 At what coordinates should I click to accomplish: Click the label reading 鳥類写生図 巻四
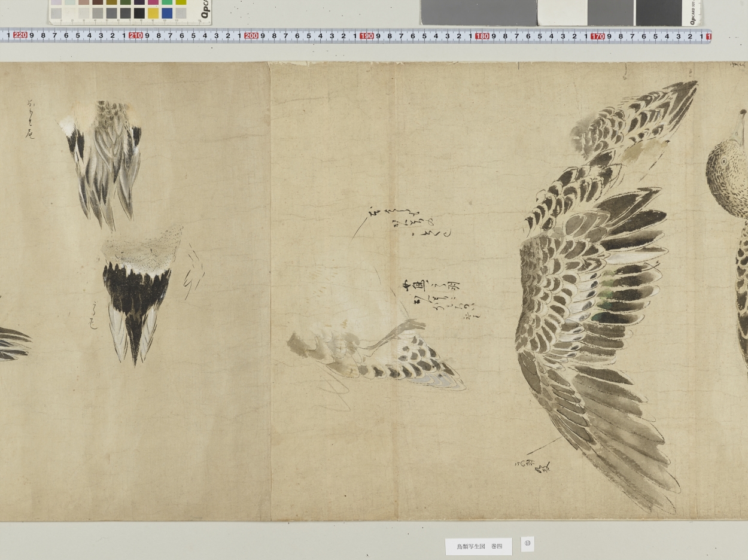[479, 546]
